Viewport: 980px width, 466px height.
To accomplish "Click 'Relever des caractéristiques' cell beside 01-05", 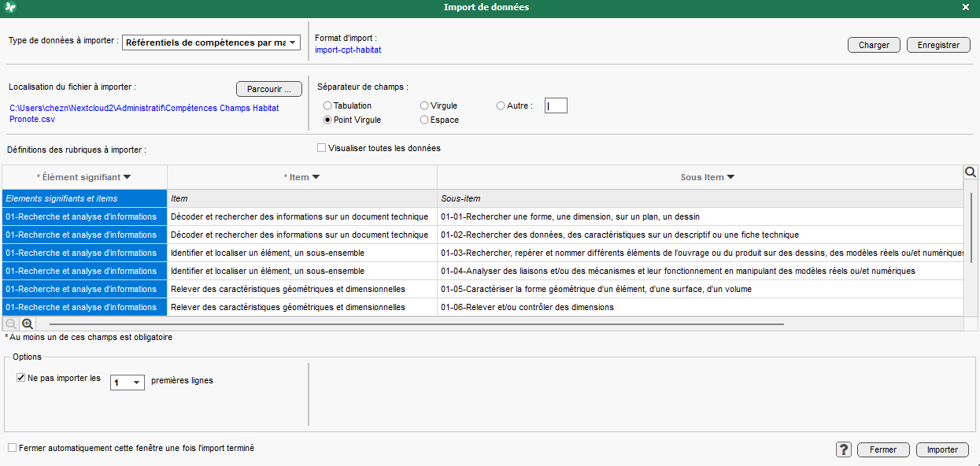I will (x=302, y=289).
